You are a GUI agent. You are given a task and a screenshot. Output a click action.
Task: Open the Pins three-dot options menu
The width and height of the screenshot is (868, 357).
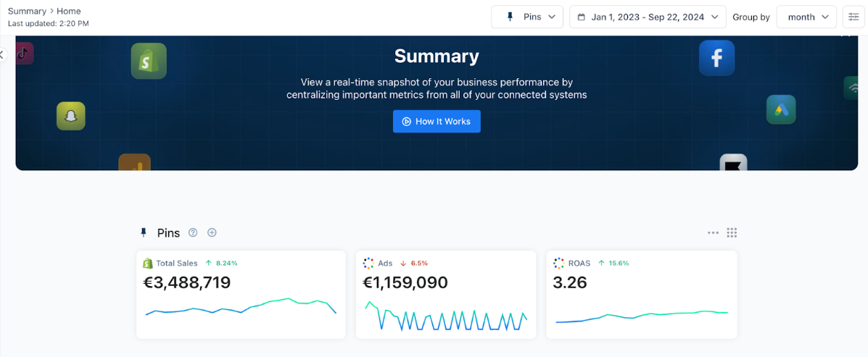tap(713, 232)
